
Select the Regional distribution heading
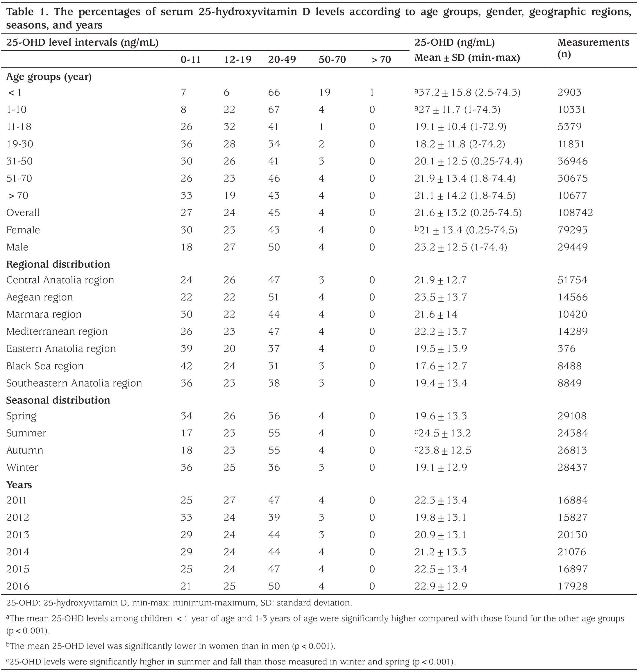[58, 264]
